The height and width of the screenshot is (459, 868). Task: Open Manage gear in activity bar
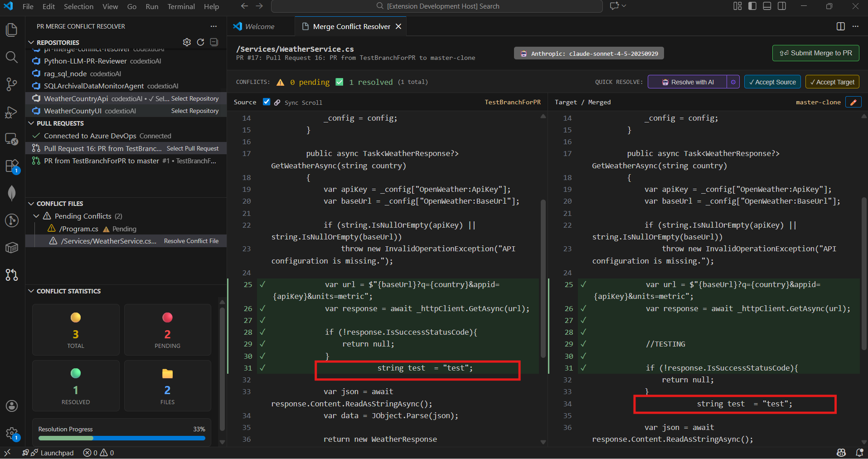click(x=11, y=434)
